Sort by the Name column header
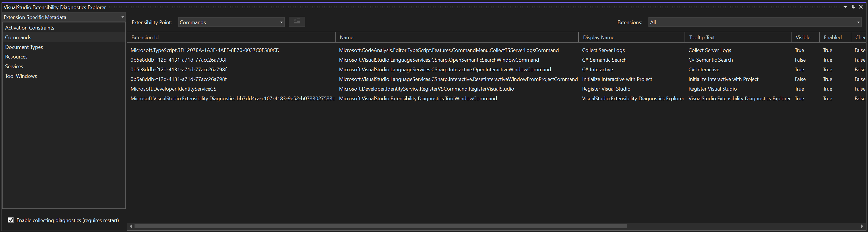The image size is (868, 232). tap(457, 37)
